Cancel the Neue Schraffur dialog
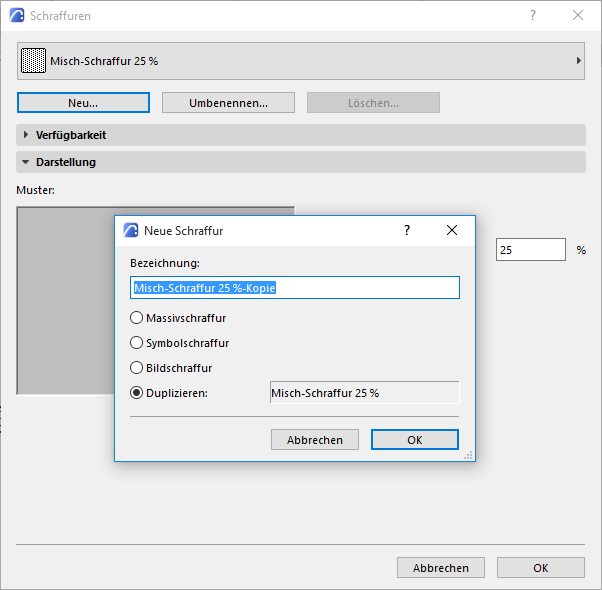Image resolution: width=602 pixels, height=590 pixels. (x=315, y=440)
